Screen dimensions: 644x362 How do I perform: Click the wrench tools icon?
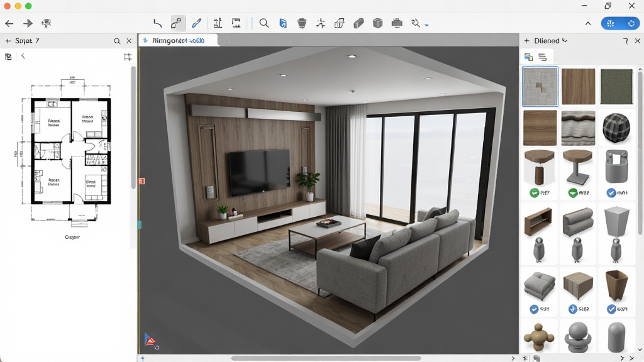pos(416,23)
